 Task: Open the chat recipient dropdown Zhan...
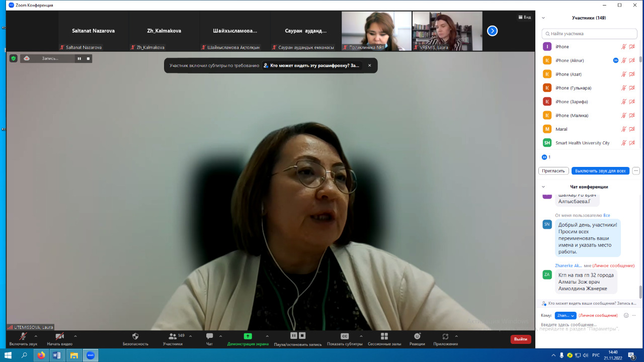tap(566, 316)
